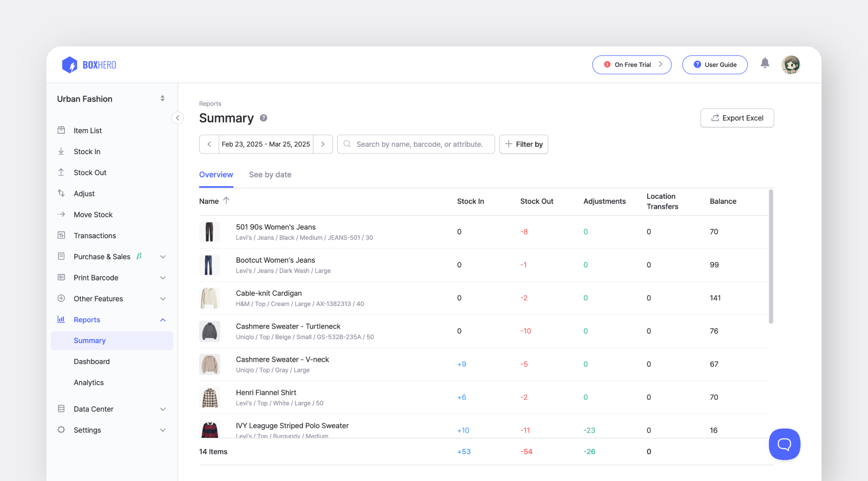The width and height of the screenshot is (868, 481).
Task: Click the Export Excel button
Action: pyautogui.click(x=737, y=118)
